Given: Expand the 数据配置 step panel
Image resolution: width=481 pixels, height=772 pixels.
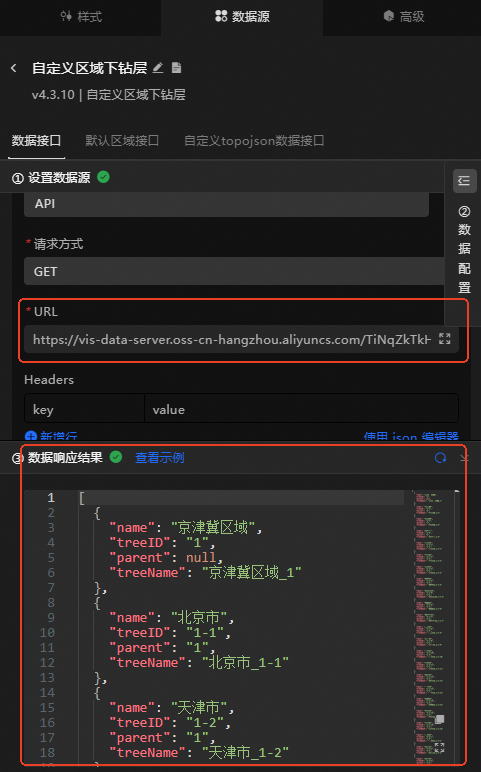Looking at the screenshot, I should [464, 249].
